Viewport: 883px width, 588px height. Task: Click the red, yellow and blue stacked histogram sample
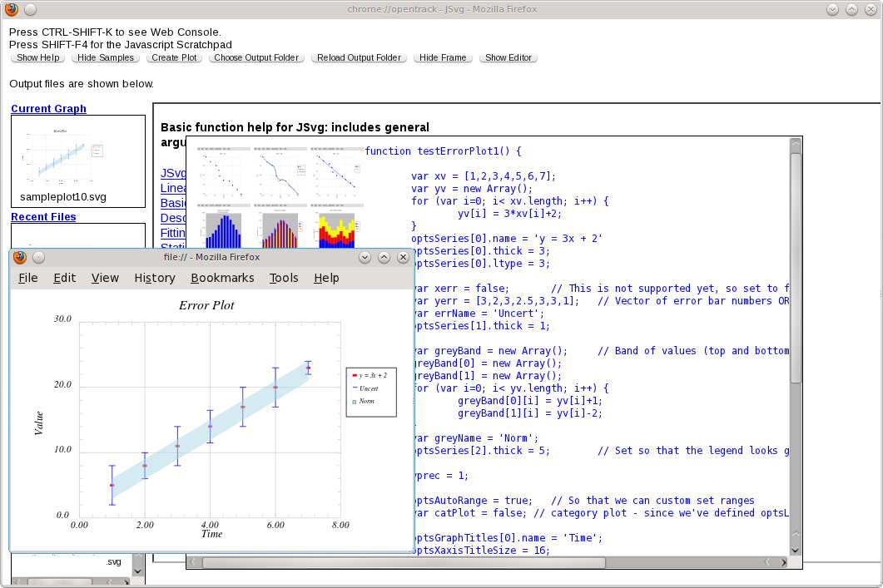click(337, 225)
